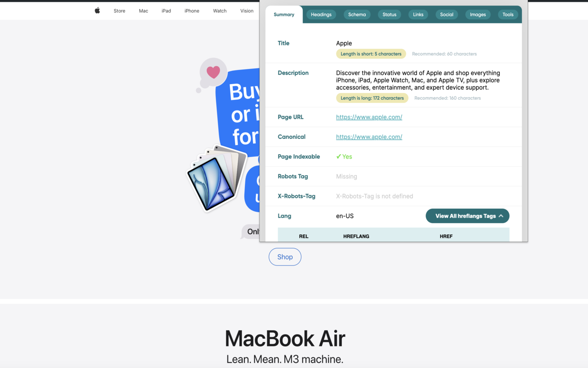
Task: Open the Schema tab
Action: click(357, 15)
